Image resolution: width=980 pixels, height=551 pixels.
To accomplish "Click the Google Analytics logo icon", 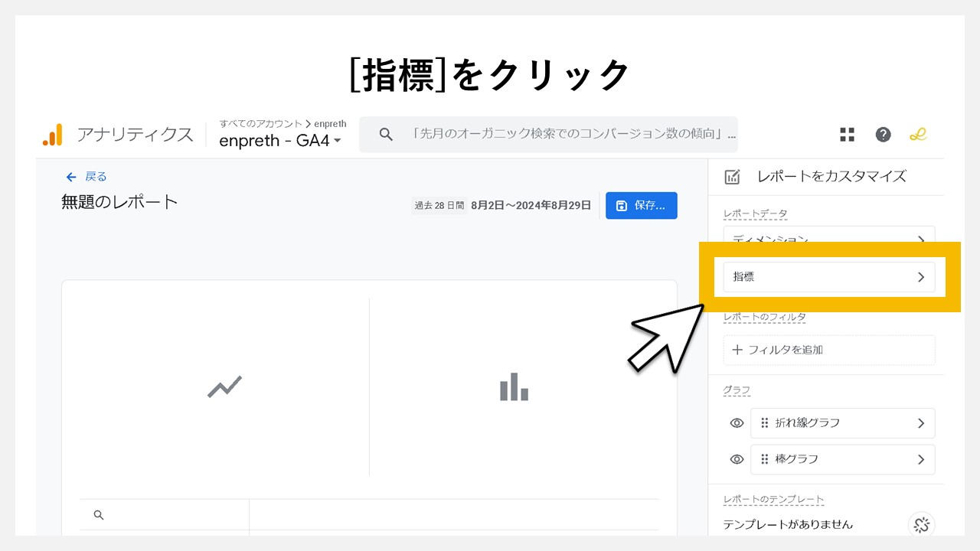I will [52, 133].
